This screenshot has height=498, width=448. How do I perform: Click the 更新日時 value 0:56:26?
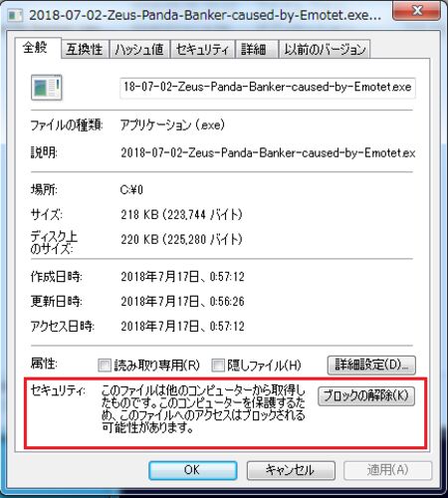[182, 302]
